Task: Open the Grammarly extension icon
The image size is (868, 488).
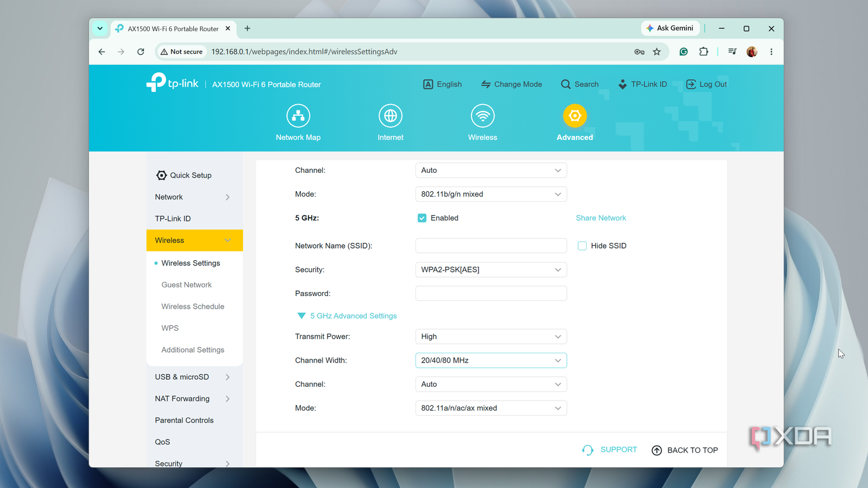Action: pyautogui.click(x=683, y=51)
